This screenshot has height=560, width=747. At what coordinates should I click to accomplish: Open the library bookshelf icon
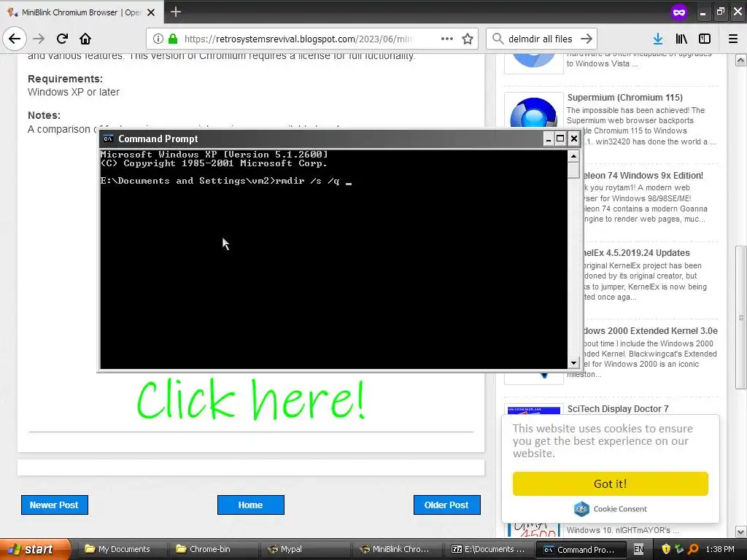point(681,39)
